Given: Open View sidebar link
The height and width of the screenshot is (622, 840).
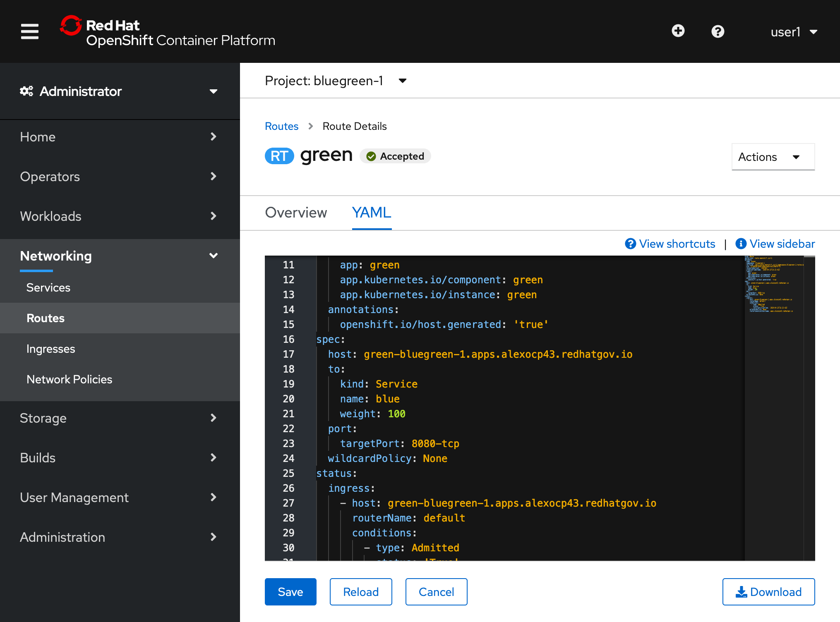Looking at the screenshot, I should [775, 244].
